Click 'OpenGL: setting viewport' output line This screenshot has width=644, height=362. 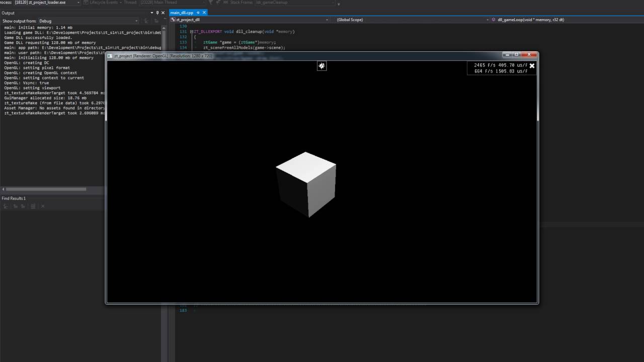click(x=32, y=88)
